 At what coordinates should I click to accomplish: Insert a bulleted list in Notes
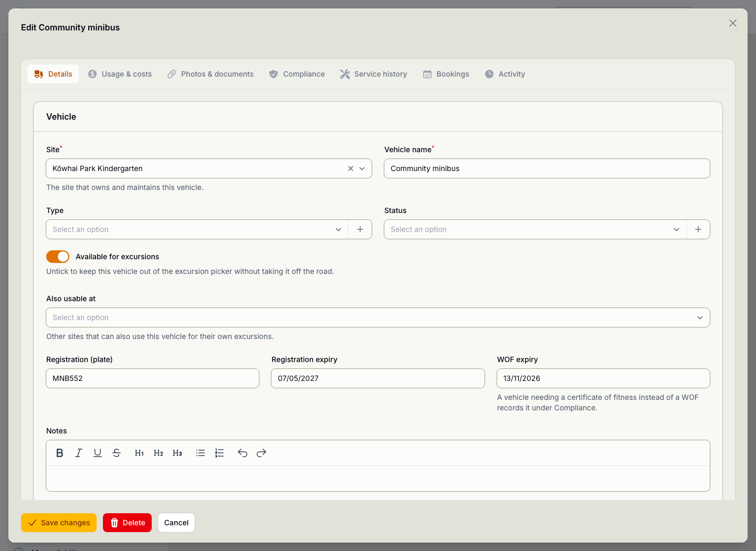[x=201, y=453]
